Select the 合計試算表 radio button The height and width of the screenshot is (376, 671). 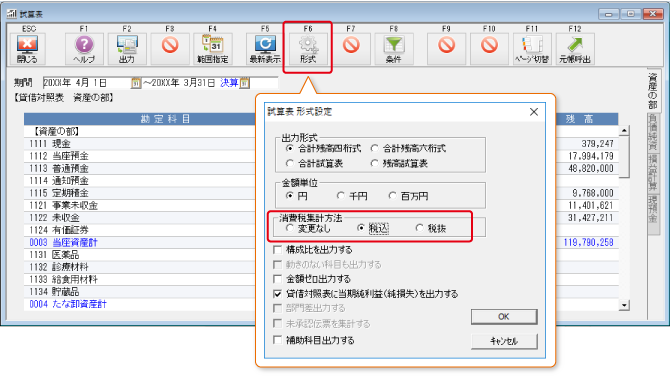290,163
